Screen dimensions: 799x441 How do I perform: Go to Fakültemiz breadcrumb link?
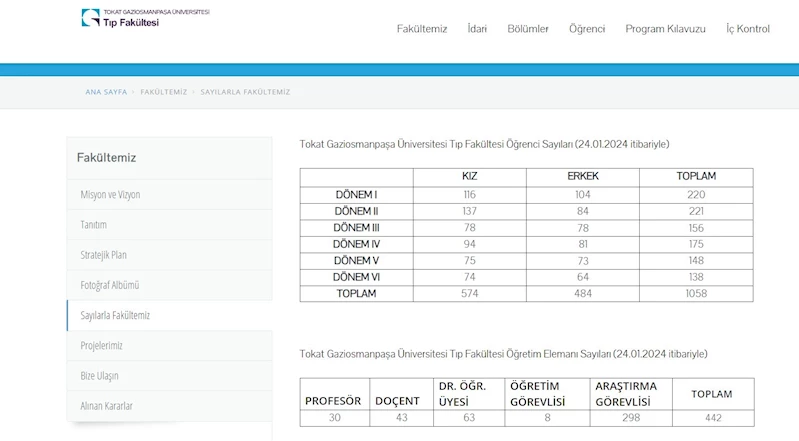164,92
